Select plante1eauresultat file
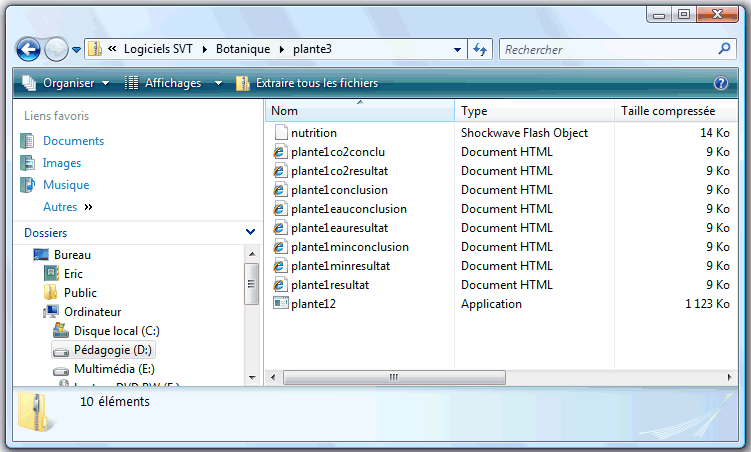Viewport: 751px width, 452px height. click(339, 228)
